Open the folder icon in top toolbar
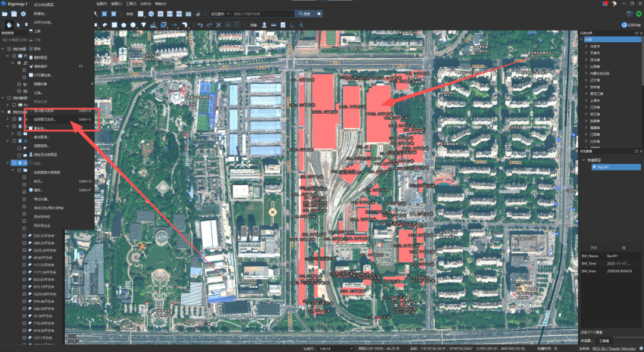Screen dimensions: 644x352 coord(5,14)
